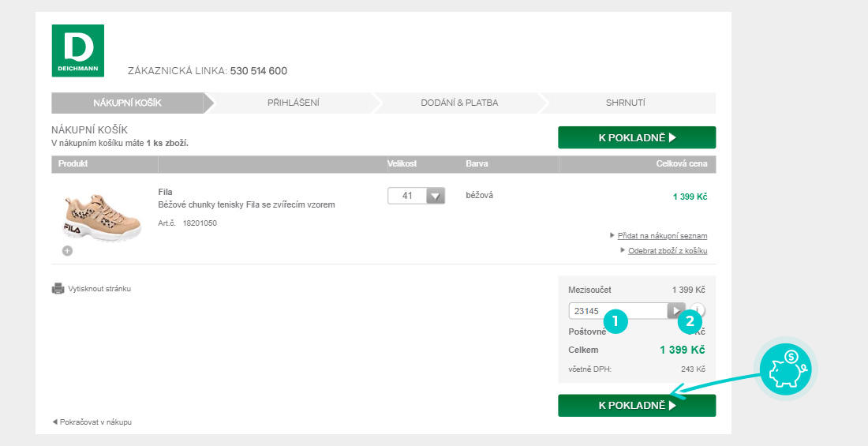
Task: Click the Barva column header
Action: point(477,164)
